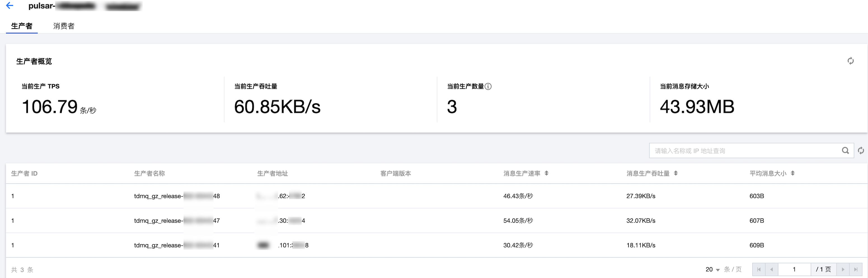Focus the name or IP search field

pyautogui.click(x=745, y=151)
